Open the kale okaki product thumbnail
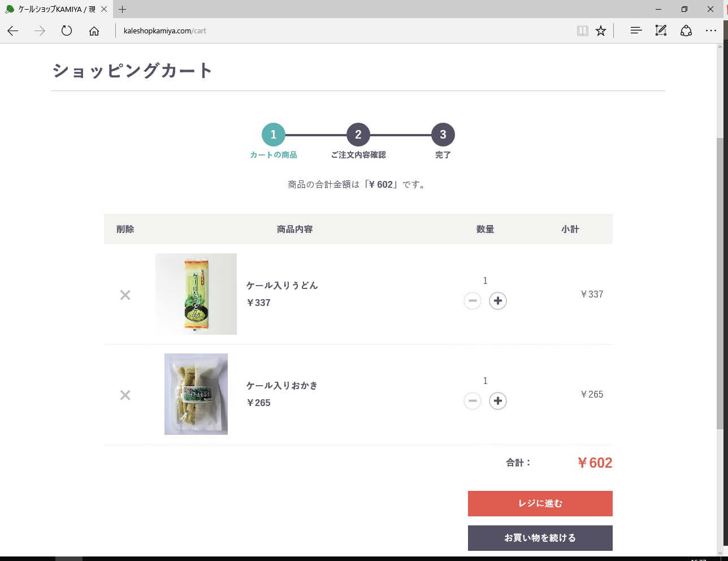This screenshot has width=728, height=561. (196, 394)
